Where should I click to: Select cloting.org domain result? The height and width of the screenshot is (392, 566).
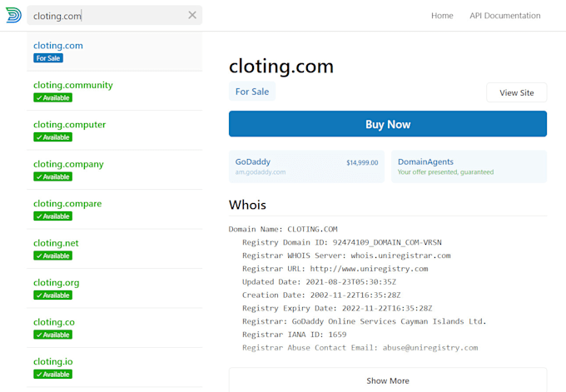(114, 289)
